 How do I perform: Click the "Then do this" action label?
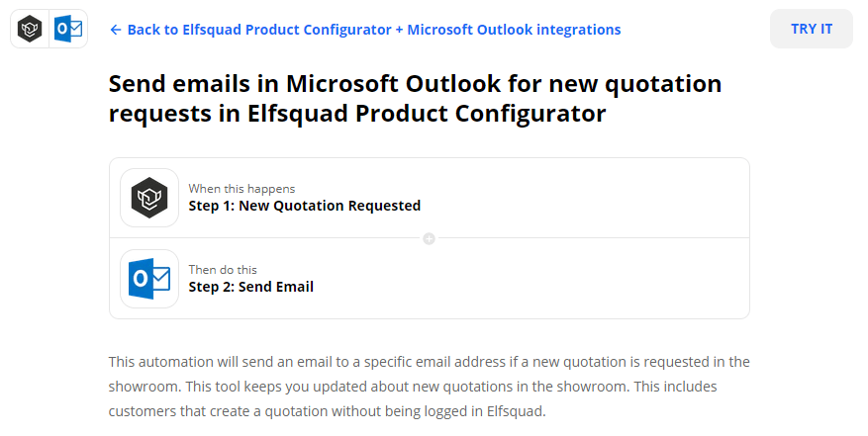click(x=223, y=269)
